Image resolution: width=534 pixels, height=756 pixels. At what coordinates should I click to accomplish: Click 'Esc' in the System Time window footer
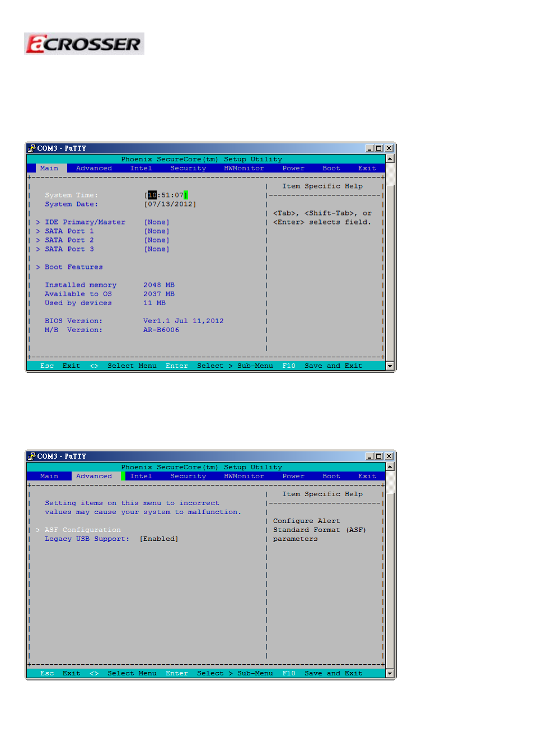click(x=47, y=366)
